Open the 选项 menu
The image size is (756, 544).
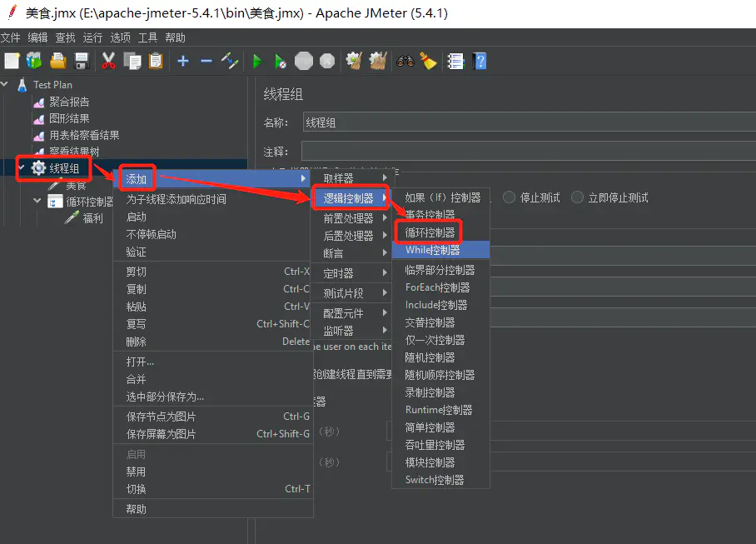pos(120,37)
